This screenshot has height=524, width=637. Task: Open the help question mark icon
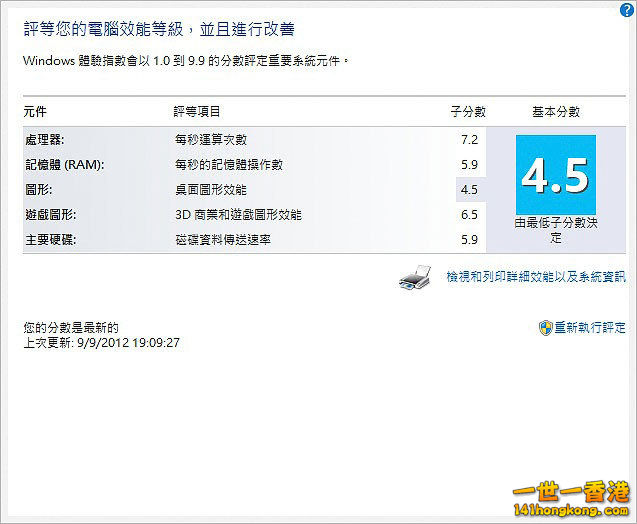click(627, 10)
